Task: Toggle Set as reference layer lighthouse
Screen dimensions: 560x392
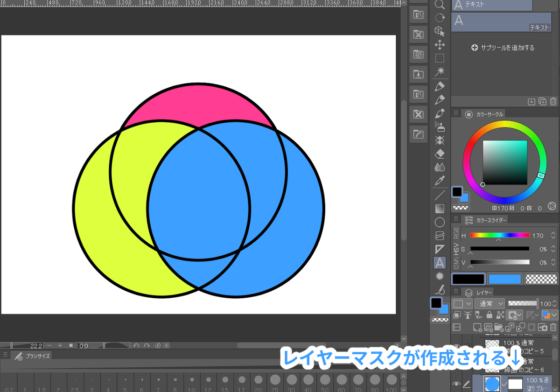Action: point(468,315)
